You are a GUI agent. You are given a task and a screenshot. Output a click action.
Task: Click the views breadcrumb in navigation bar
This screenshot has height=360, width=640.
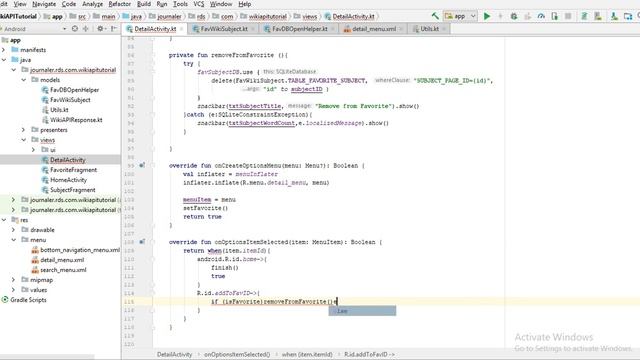coord(309,16)
